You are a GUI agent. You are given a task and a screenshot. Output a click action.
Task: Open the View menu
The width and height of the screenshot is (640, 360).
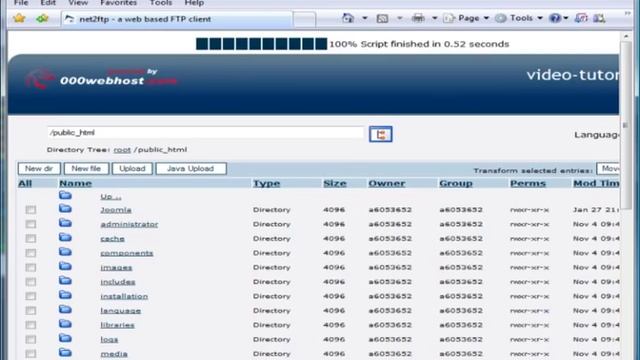pyautogui.click(x=78, y=3)
